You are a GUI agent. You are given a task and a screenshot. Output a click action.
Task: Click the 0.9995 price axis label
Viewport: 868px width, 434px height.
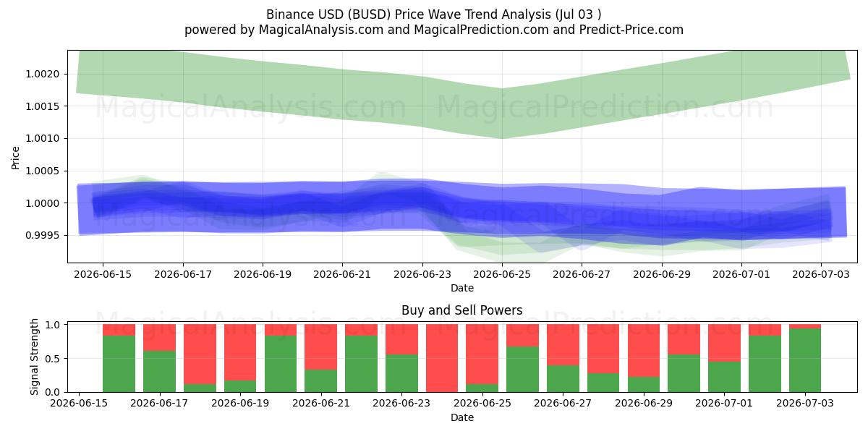(46, 235)
